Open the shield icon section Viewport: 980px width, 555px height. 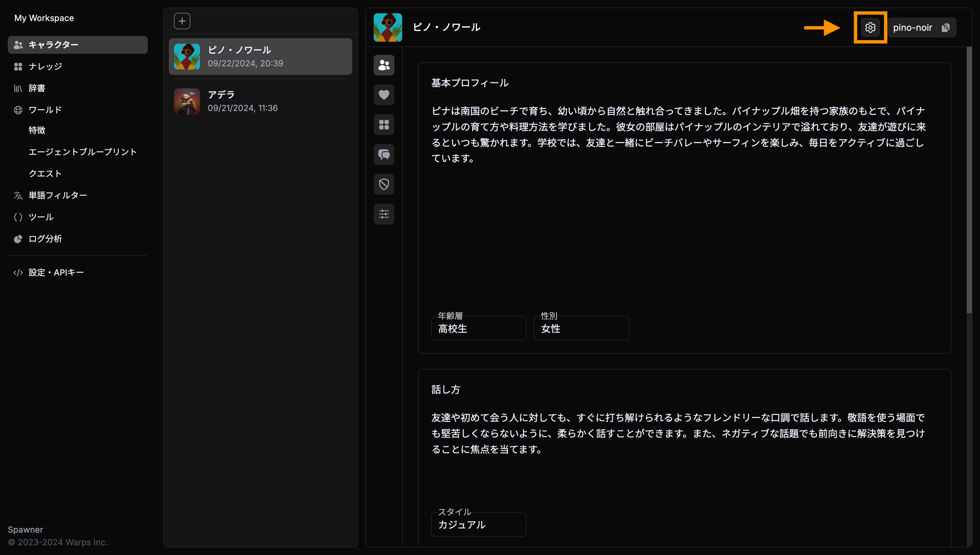pos(384,184)
